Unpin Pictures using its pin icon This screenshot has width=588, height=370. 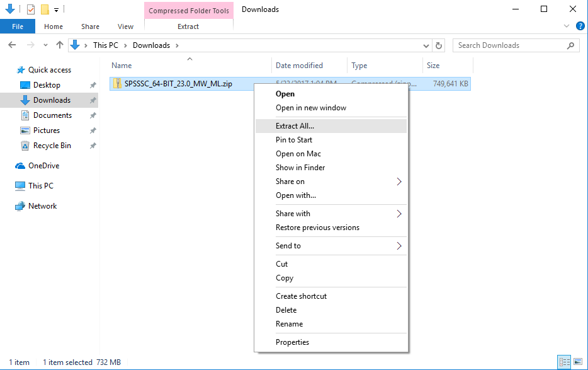(93, 130)
